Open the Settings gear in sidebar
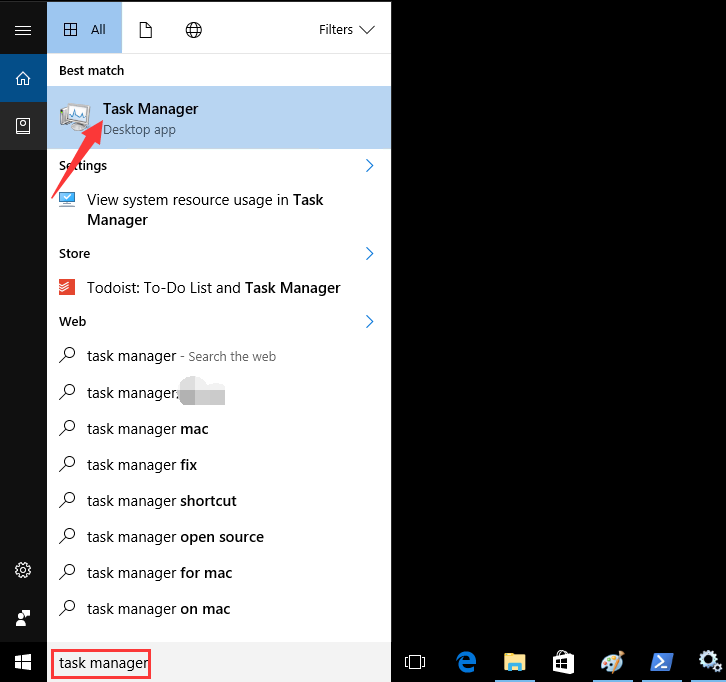This screenshot has width=726, height=682. pyautogui.click(x=23, y=570)
